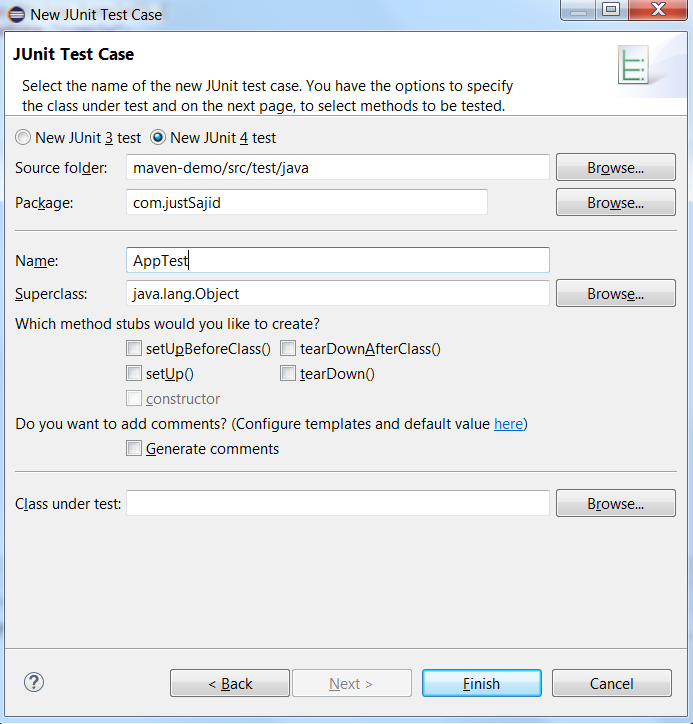Image resolution: width=693 pixels, height=724 pixels.
Task: Browse for the Class under test
Action: tap(615, 503)
